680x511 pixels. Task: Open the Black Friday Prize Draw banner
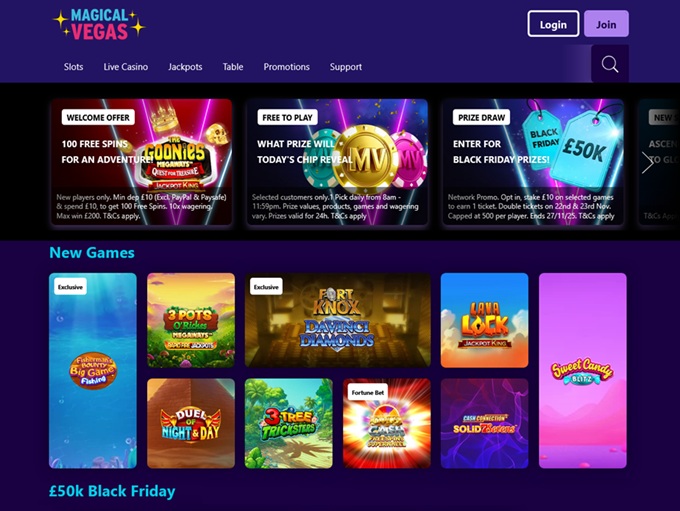click(533, 162)
